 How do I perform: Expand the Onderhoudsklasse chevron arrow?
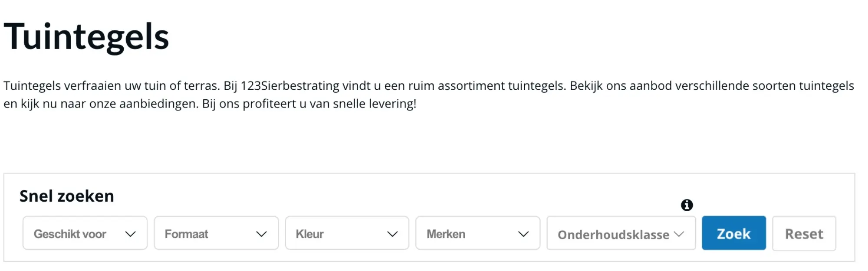(679, 233)
